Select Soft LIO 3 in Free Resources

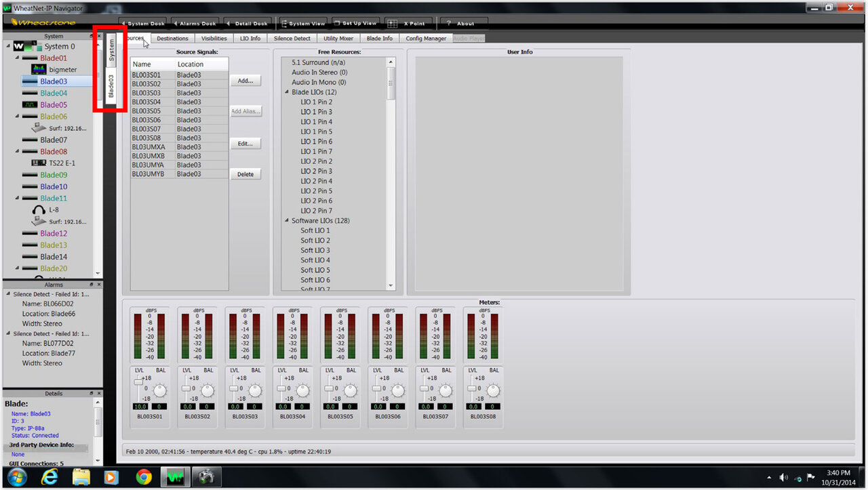point(315,250)
